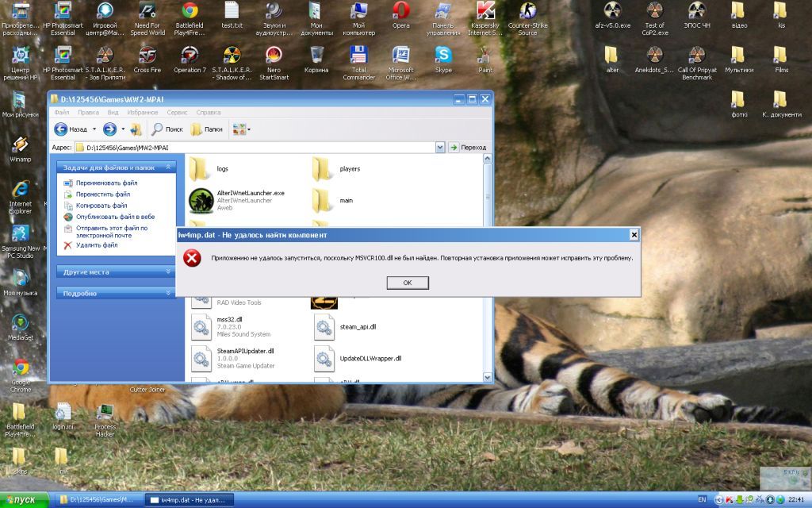The image size is (812, 508).
Task: Select the Paint desktop icon
Action: point(485,60)
